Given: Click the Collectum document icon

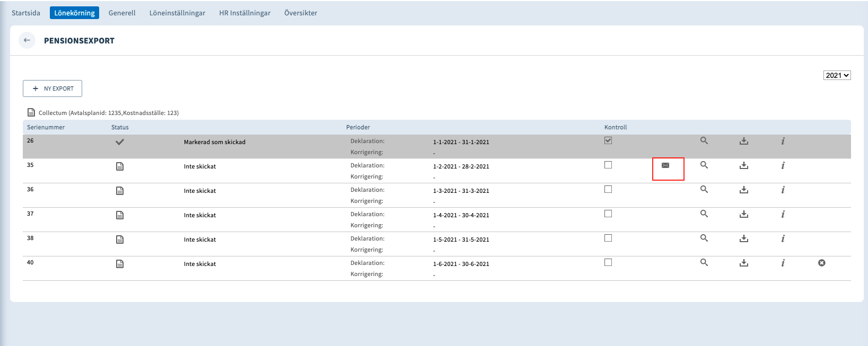Looking at the screenshot, I should click(x=31, y=112).
